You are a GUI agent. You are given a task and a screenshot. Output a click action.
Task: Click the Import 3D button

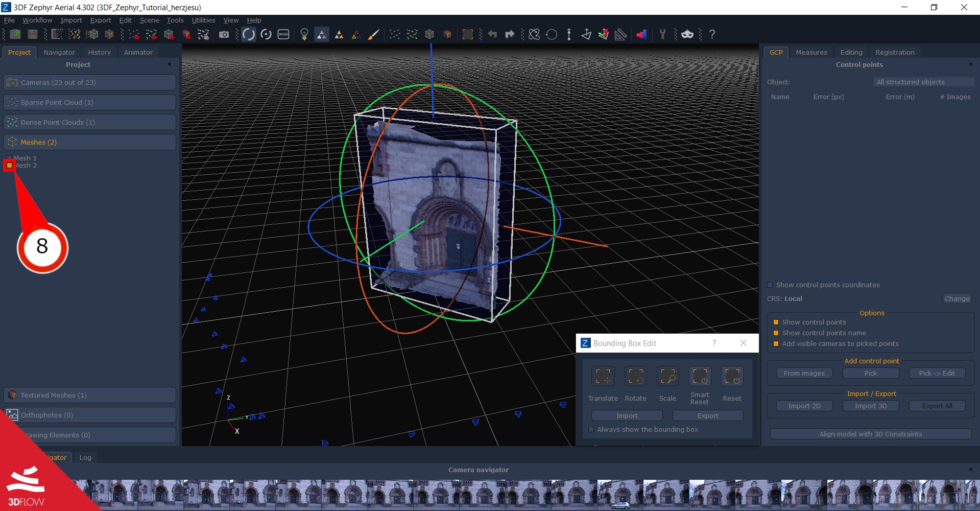[x=871, y=406]
